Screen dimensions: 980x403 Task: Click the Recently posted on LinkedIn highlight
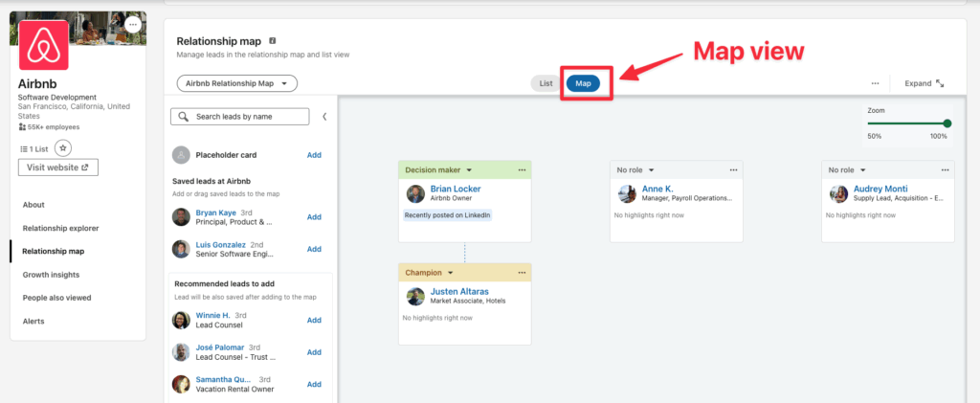[x=448, y=215]
